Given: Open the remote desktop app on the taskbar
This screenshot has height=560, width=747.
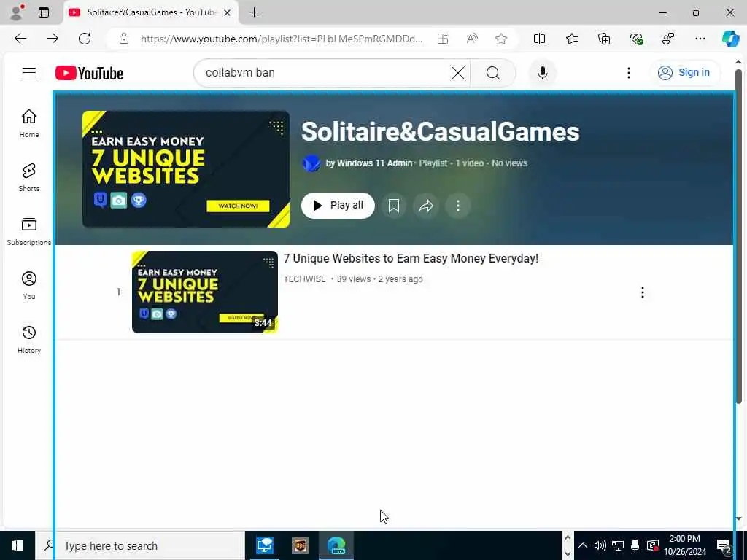Looking at the screenshot, I should coord(265,545).
